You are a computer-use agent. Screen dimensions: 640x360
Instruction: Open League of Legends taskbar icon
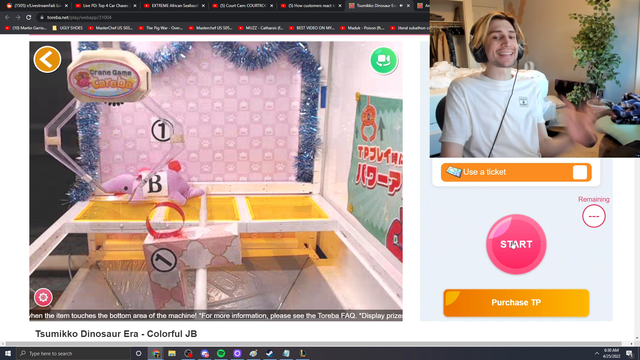pos(302,353)
